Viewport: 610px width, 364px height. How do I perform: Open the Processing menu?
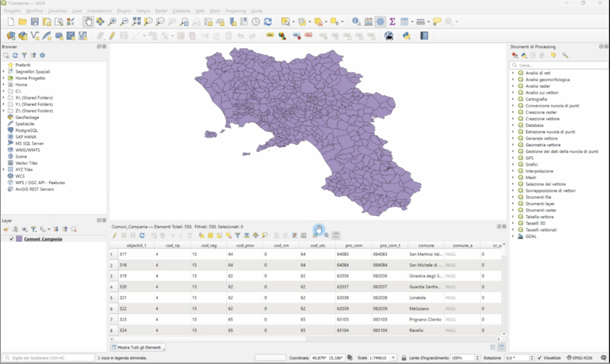(235, 11)
